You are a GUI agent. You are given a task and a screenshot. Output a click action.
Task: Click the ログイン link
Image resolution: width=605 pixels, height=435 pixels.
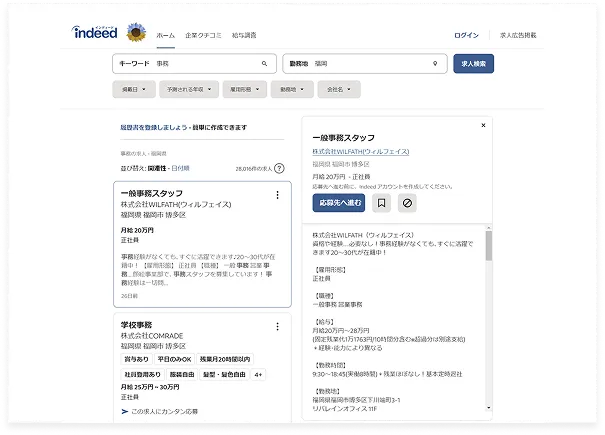click(x=466, y=36)
